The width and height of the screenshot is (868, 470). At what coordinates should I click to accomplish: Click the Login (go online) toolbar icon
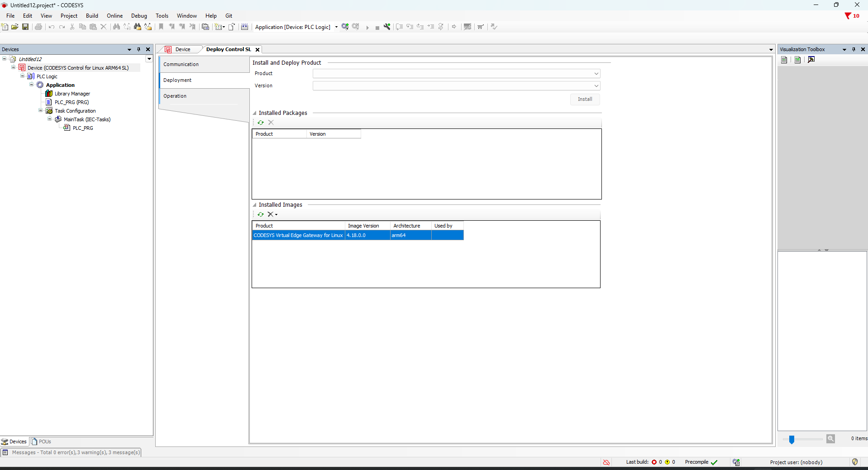click(x=345, y=27)
